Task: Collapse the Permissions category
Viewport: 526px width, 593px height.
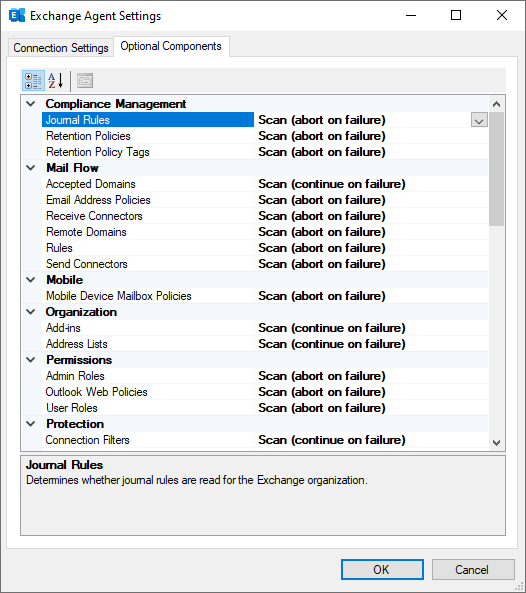Action: click(31, 360)
